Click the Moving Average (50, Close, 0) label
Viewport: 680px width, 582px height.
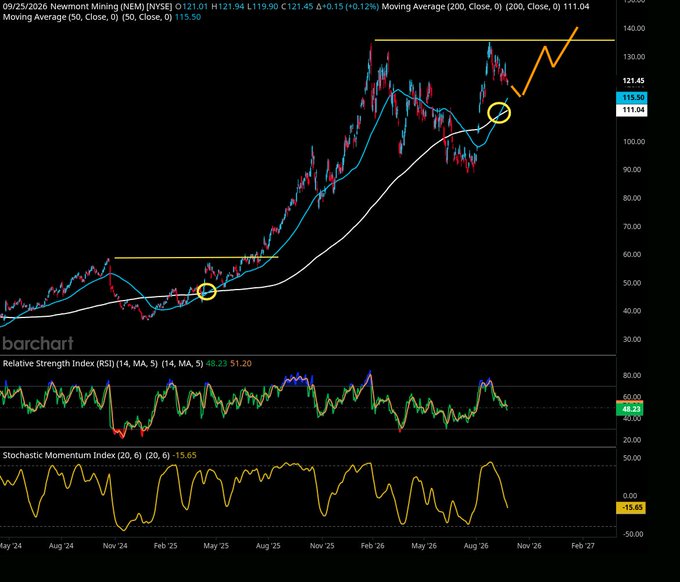pos(60,17)
